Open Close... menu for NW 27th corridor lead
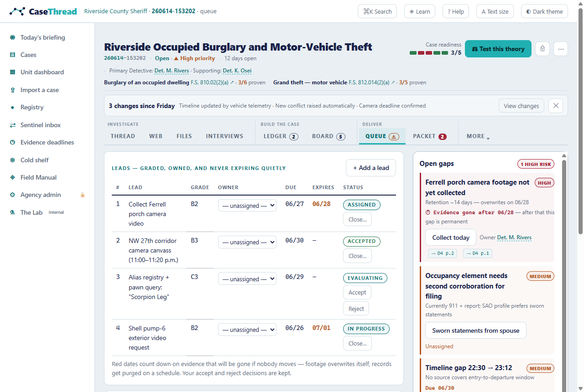 tap(357, 256)
